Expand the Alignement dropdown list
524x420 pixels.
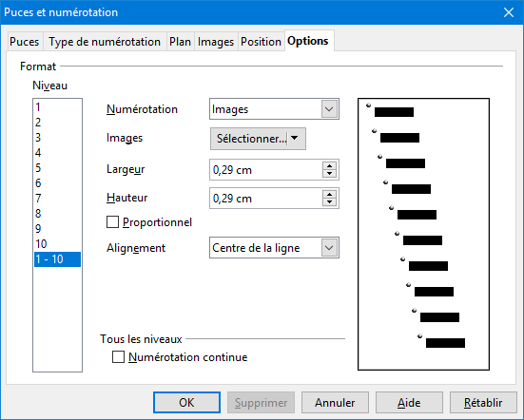(329, 248)
